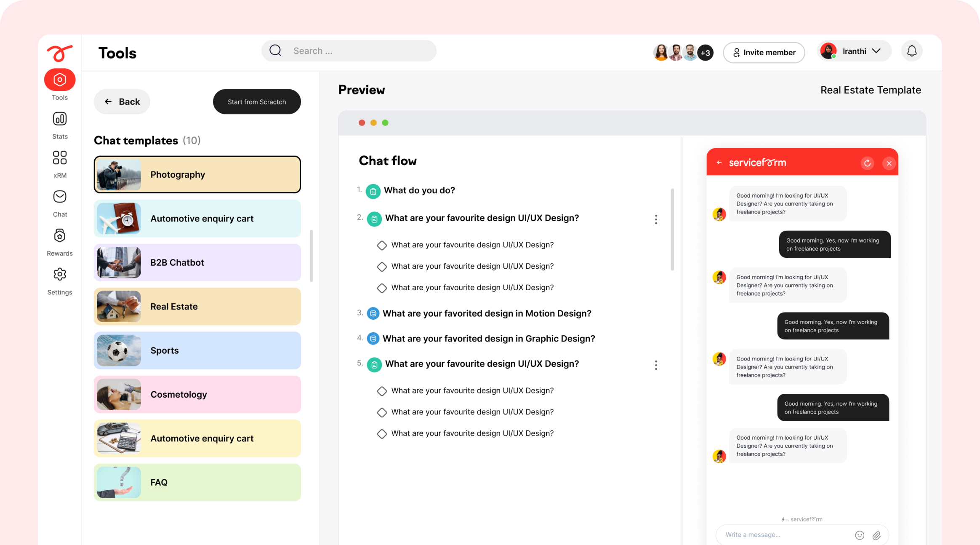This screenshot has width=980, height=545.
Task: Click the chat flow vertical scrollbar
Action: pyautogui.click(x=672, y=230)
